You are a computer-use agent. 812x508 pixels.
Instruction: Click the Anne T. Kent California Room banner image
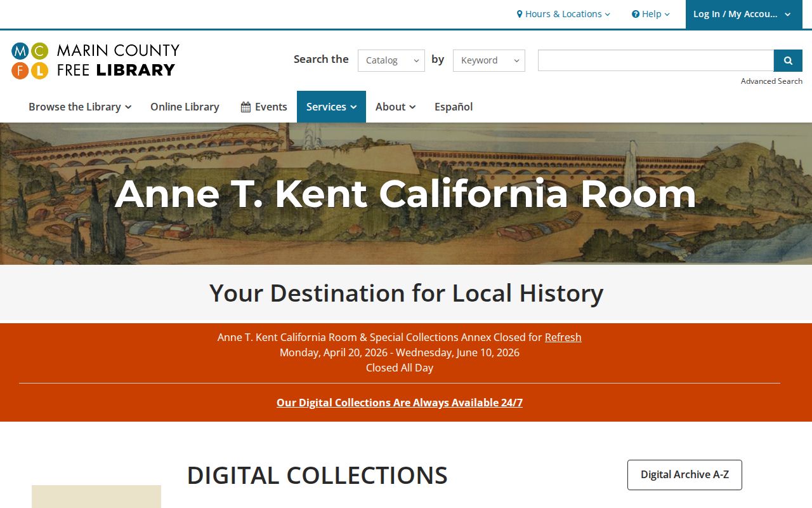tap(406, 194)
